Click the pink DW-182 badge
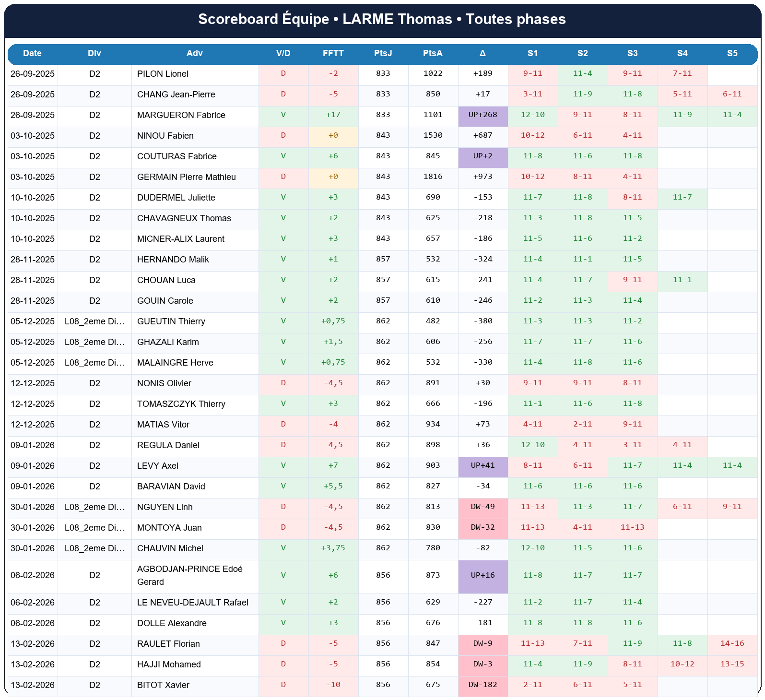This screenshot has width=765, height=700. pyautogui.click(x=483, y=685)
